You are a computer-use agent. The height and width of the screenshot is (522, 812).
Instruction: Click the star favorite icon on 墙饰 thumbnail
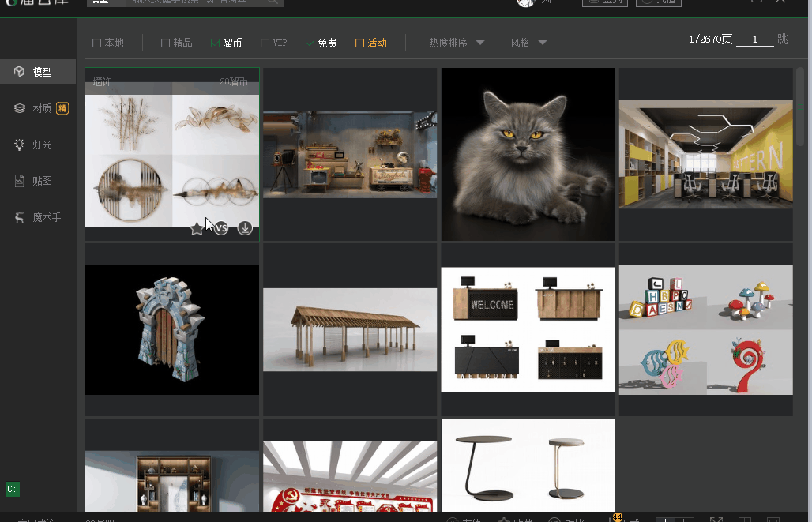(x=197, y=229)
